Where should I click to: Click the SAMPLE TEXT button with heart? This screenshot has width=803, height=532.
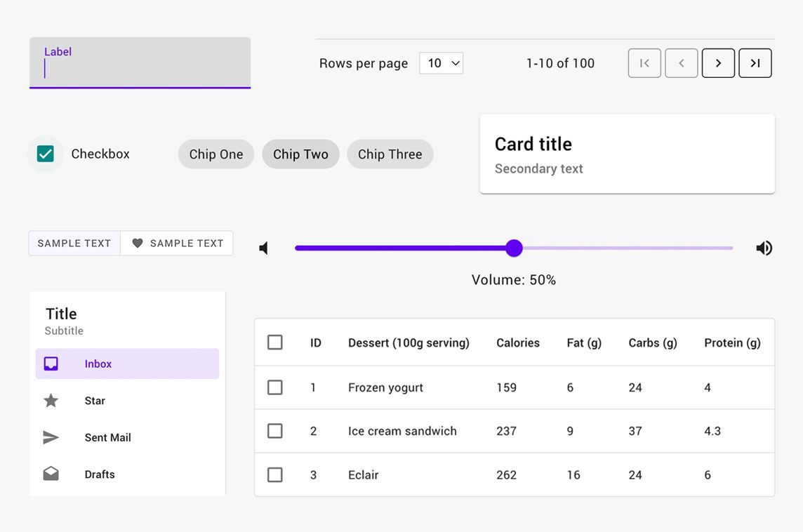pyautogui.click(x=177, y=244)
